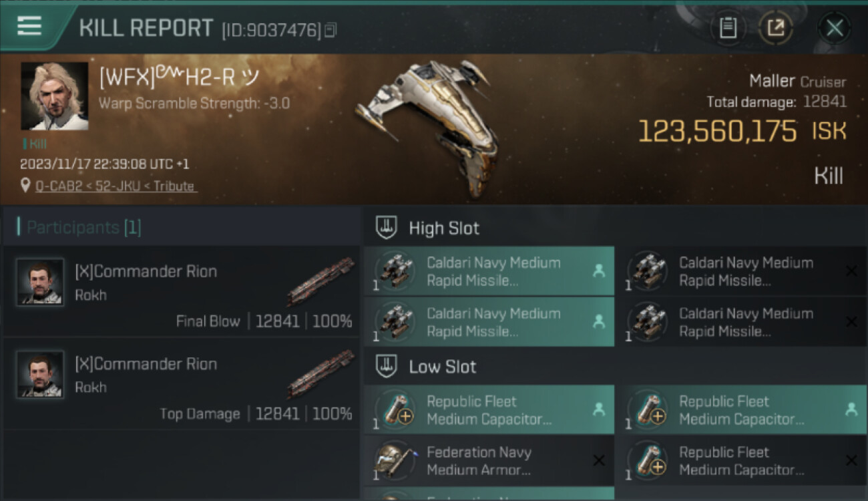Click Rokh ship icon in Top Damage row
The image size is (868, 501).
point(320,373)
